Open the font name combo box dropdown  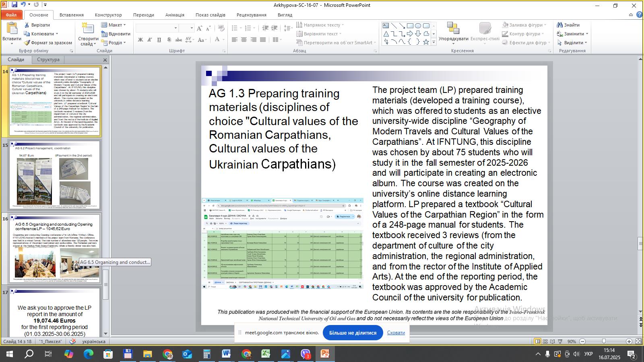pos(175,28)
